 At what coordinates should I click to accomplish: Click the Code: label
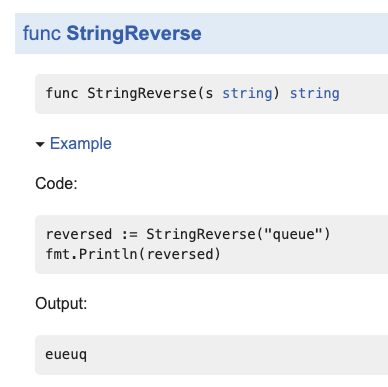pos(56,183)
